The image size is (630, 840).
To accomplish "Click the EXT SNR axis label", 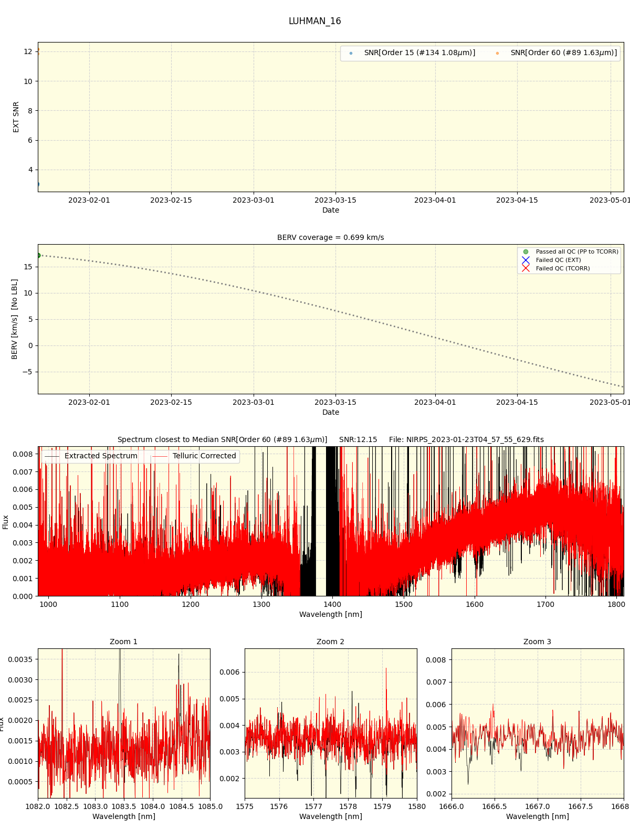I will pos(16,117).
